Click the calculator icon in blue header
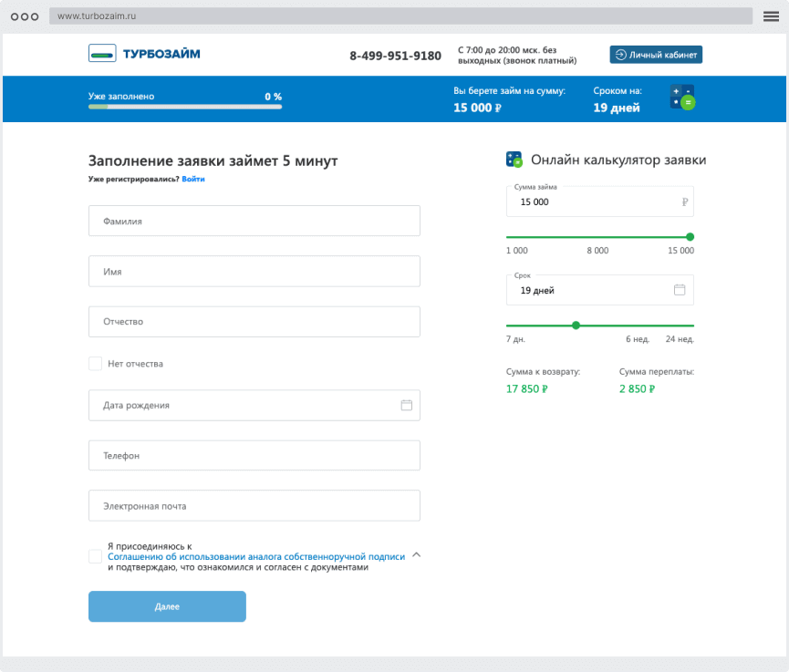 coord(682,97)
